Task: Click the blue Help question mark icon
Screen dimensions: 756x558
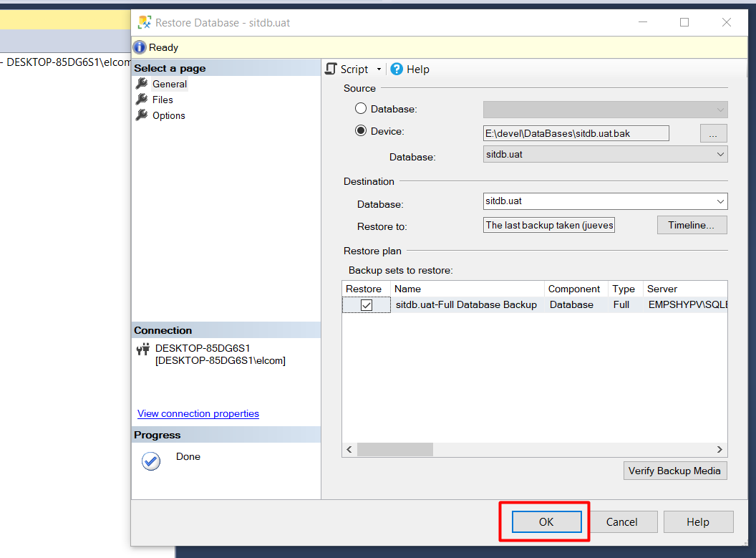Action: [x=397, y=69]
